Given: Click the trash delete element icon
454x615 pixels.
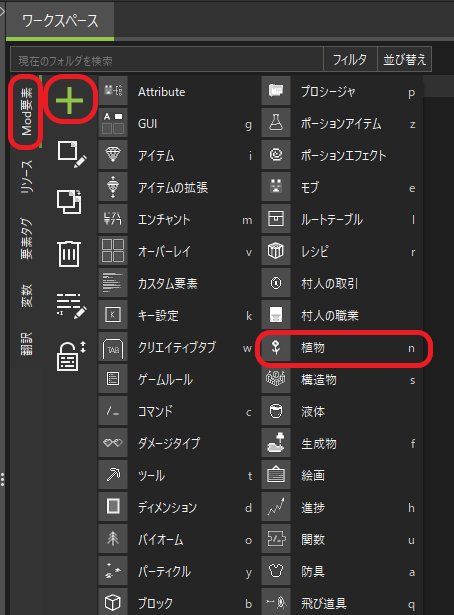Looking at the screenshot, I should (69, 254).
